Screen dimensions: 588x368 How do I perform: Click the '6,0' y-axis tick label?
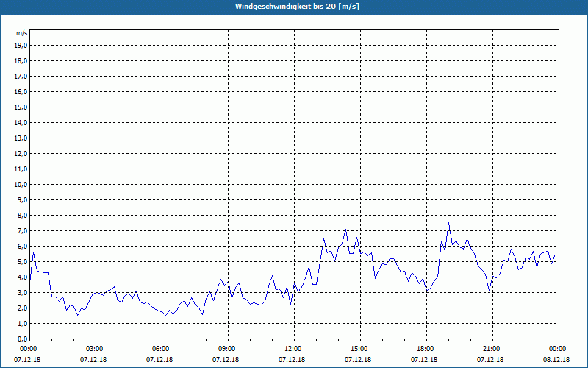[22, 247]
